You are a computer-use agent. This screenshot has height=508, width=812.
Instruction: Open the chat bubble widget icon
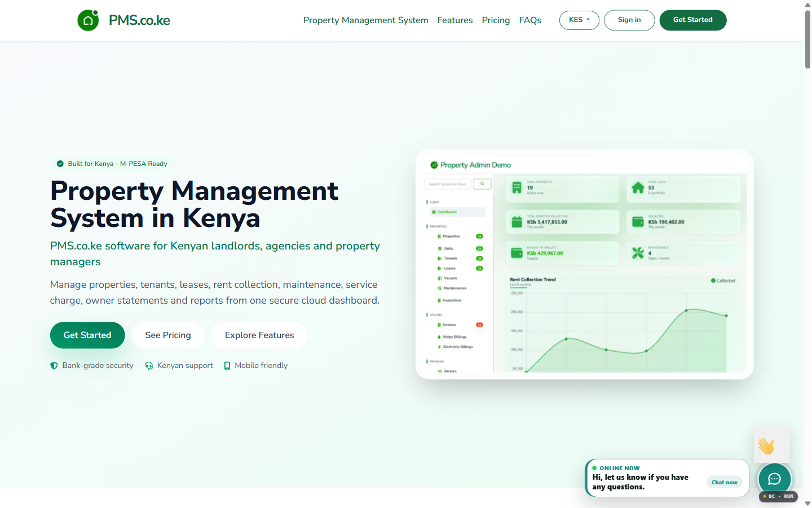click(774, 479)
